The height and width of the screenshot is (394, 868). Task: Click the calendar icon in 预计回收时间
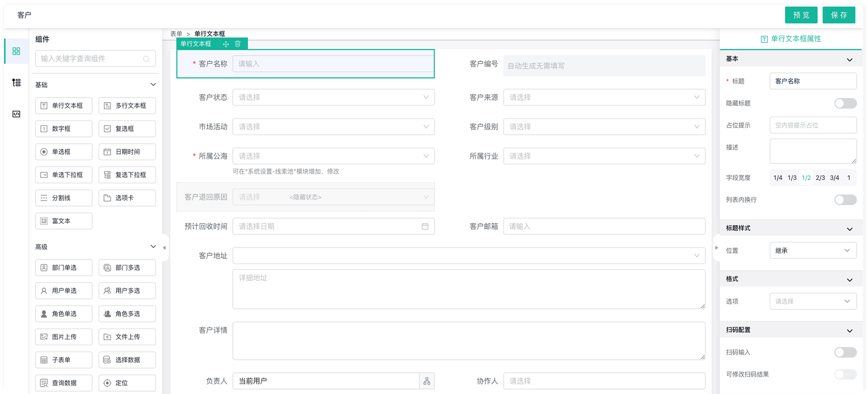tap(425, 227)
